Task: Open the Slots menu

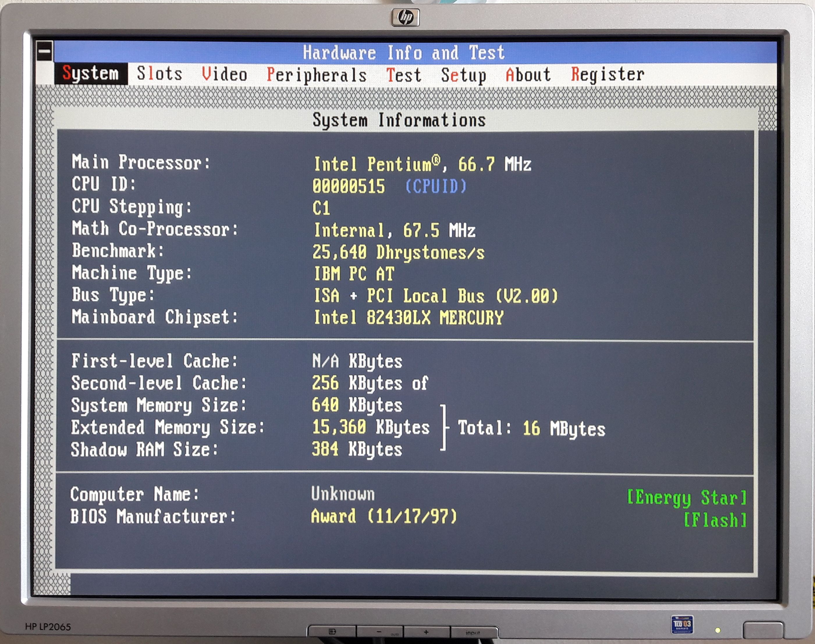Action: (159, 74)
